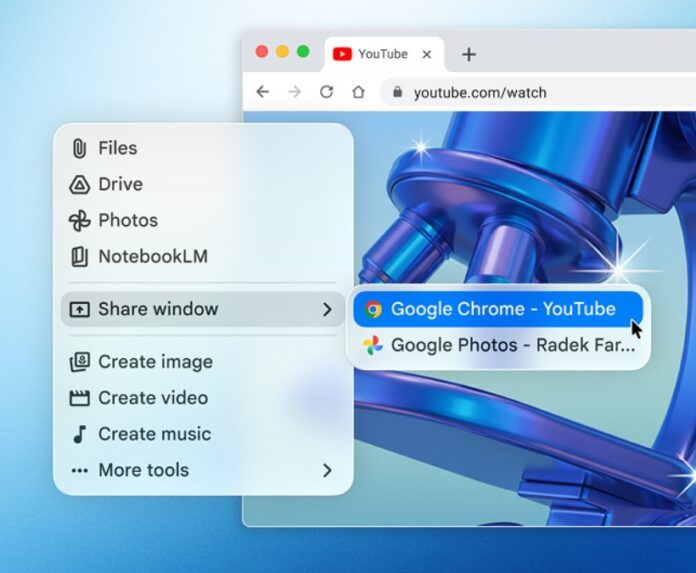Open the Share window menu item
This screenshot has height=573, width=696.
pyautogui.click(x=203, y=309)
